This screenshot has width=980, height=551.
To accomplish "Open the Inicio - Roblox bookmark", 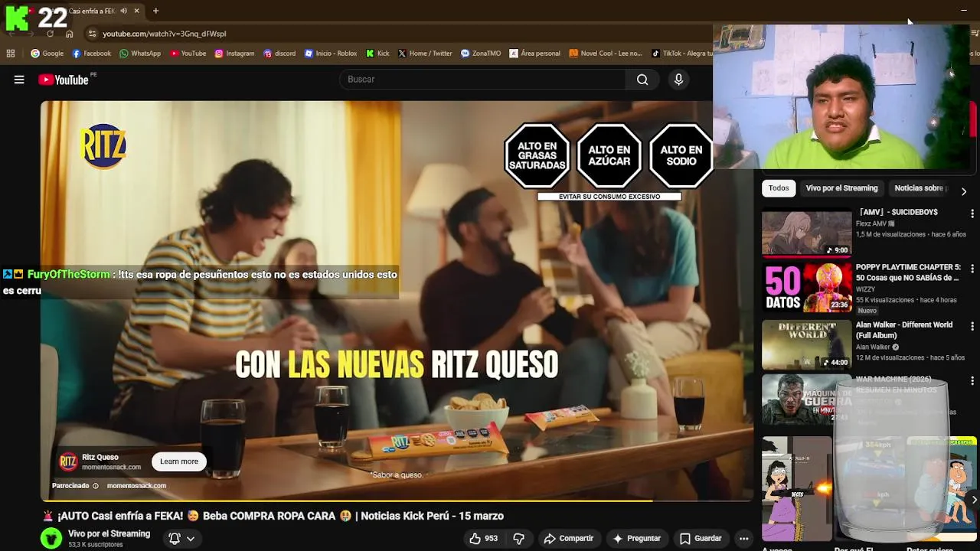I will pyautogui.click(x=331, y=54).
